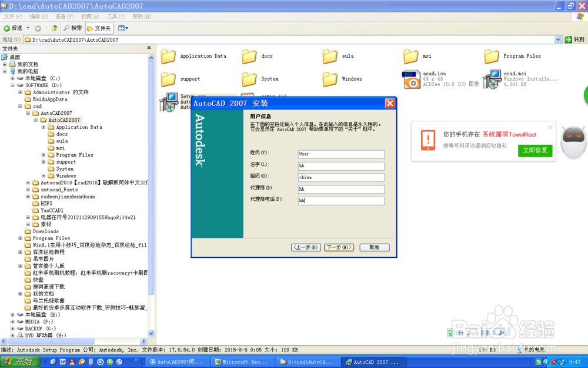
Task: Close the Folders pane with X
Action: (149, 48)
